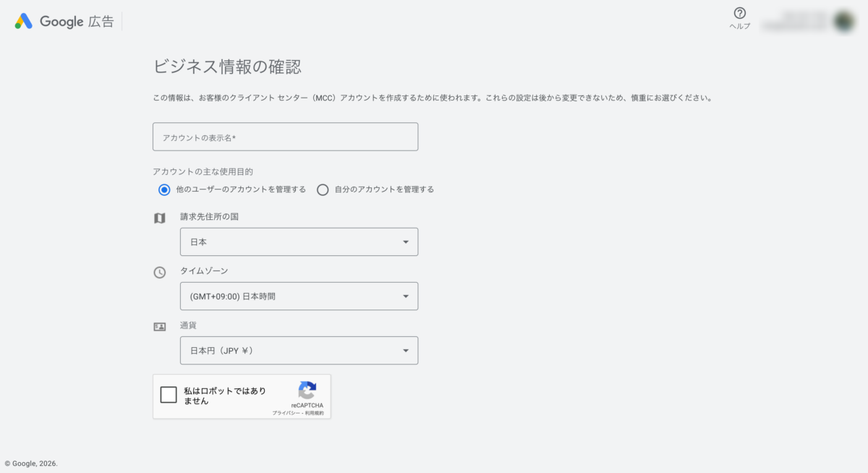Click the Google 広告 header text

(77, 22)
